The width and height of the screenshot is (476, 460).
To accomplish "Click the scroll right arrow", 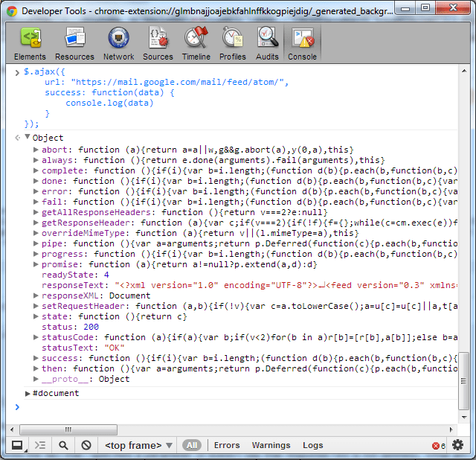I will (451, 429).
